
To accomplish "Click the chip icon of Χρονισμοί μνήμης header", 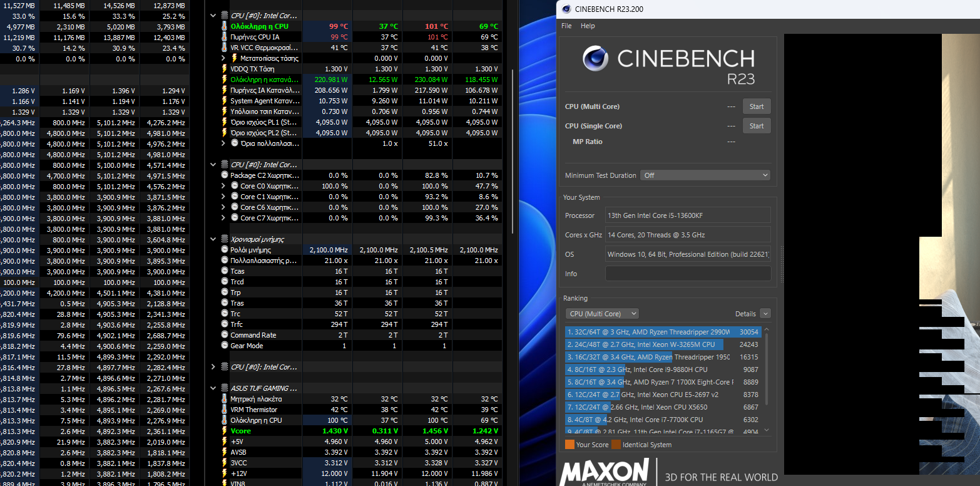I will coord(225,239).
